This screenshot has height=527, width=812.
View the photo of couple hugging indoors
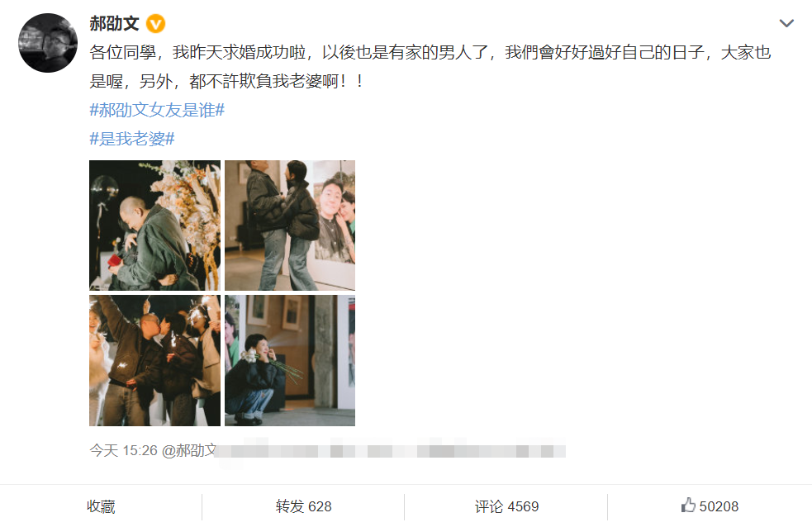290,226
